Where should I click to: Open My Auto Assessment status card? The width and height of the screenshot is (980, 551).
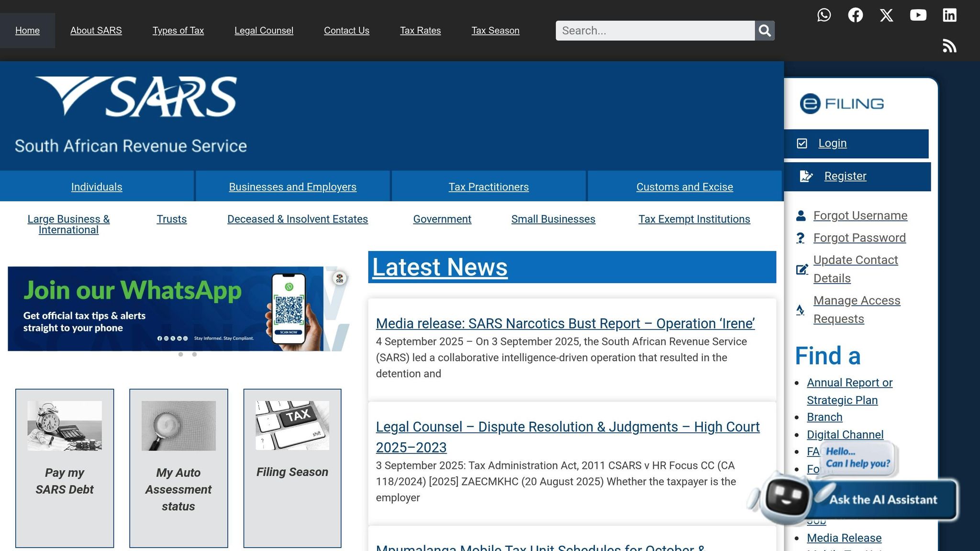click(x=178, y=468)
